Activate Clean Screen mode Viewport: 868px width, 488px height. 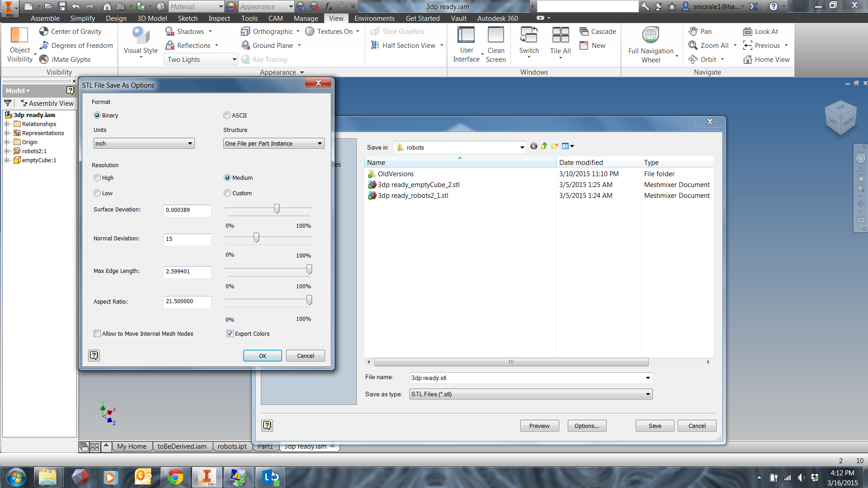coord(495,44)
